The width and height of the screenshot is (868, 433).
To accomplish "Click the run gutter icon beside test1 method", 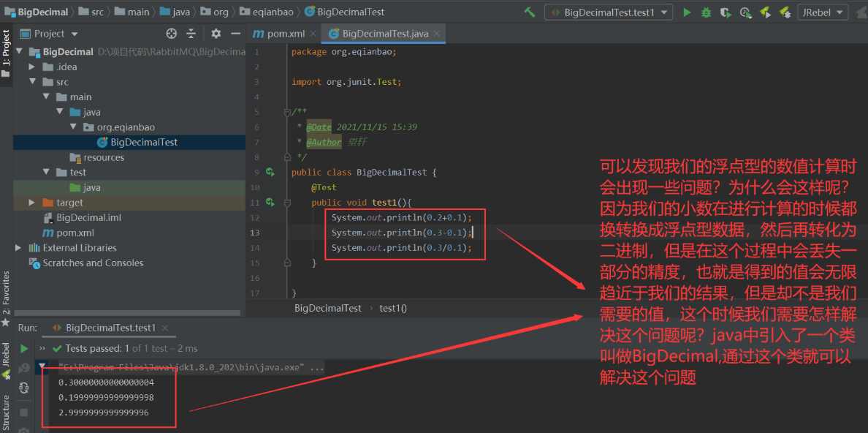I will click(x=270, y=203).
